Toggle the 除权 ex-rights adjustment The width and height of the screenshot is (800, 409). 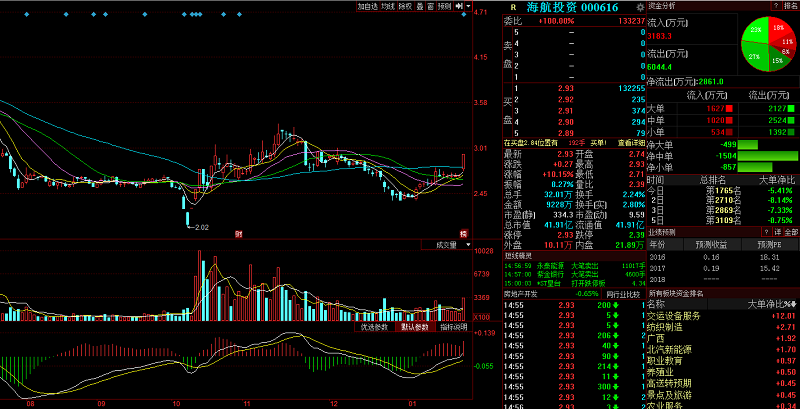pyautogui.click(x=405, y=6)
